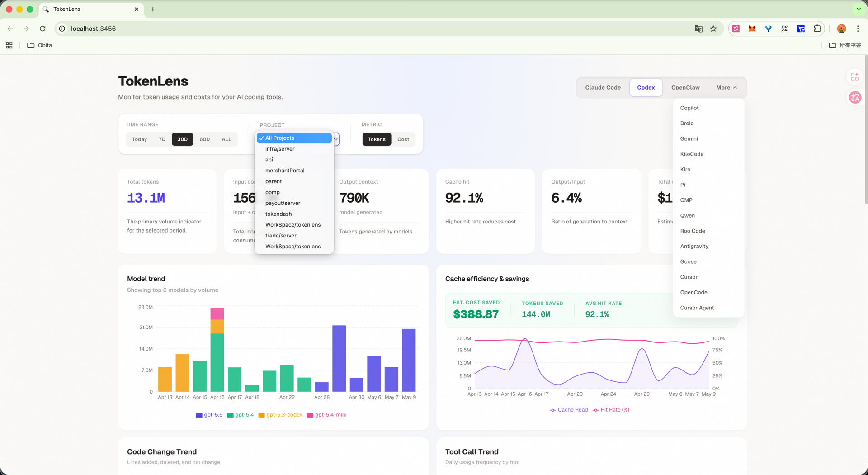This screenshot has height=475, width=868.
Task: Click the floating grid-plus icon on right edge
Action: click(x=854, y=77)
